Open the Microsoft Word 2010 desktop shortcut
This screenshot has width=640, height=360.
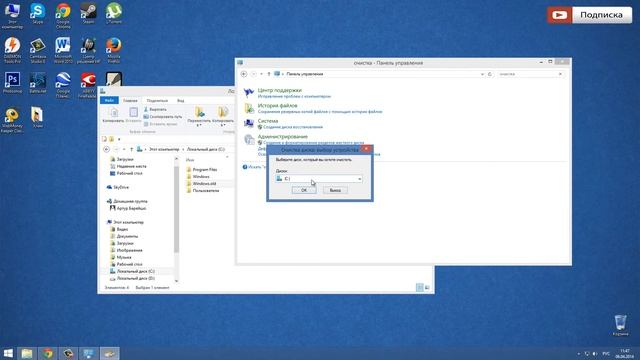[63, 50]
